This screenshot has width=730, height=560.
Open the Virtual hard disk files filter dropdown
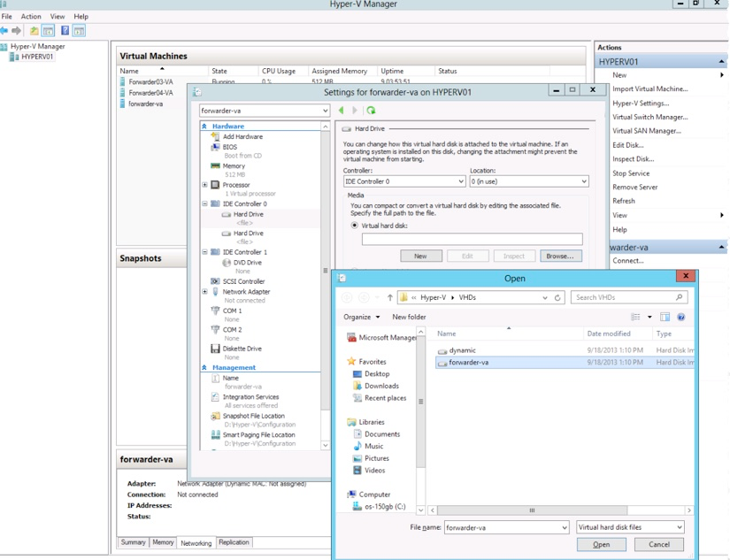(630, 527)
